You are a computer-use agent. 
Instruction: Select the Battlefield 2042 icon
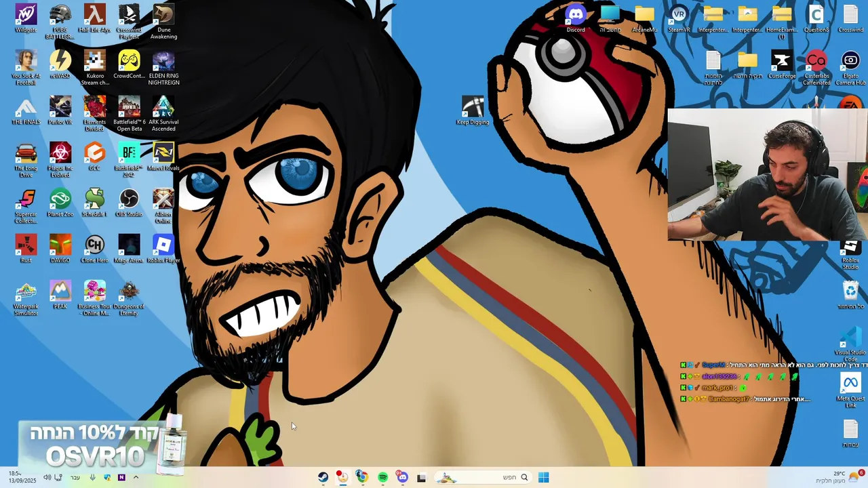(129, 160)
